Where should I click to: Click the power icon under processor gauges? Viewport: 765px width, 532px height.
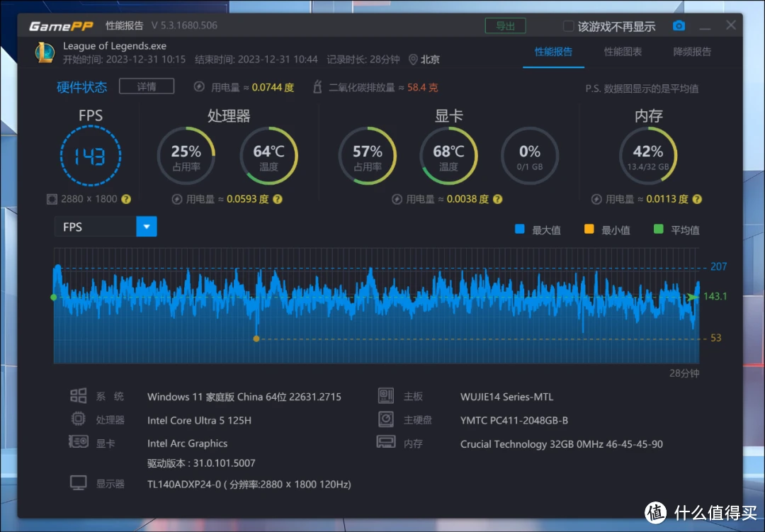pos(177,199)
